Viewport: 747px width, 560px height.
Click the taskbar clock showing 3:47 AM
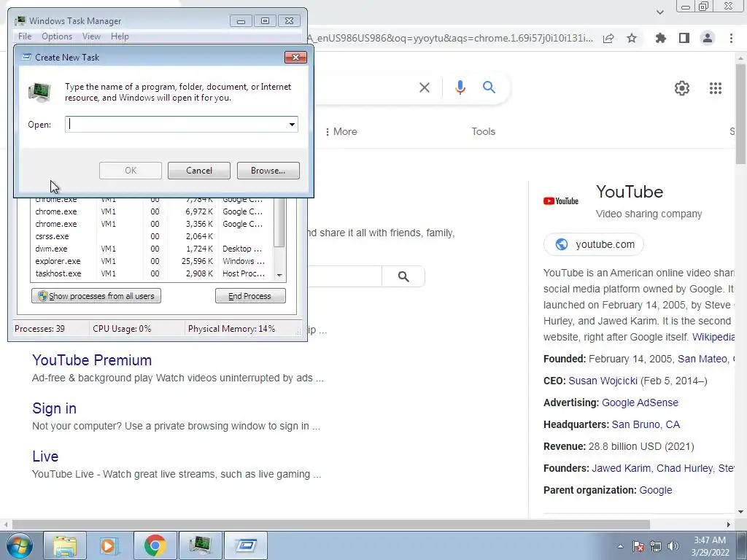[x=710, y=546]
